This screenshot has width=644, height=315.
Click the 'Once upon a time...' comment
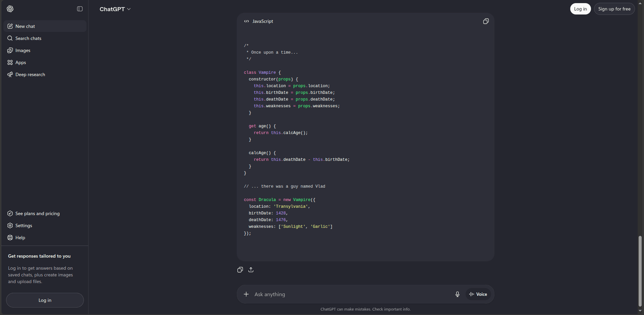tap(274, 52)
